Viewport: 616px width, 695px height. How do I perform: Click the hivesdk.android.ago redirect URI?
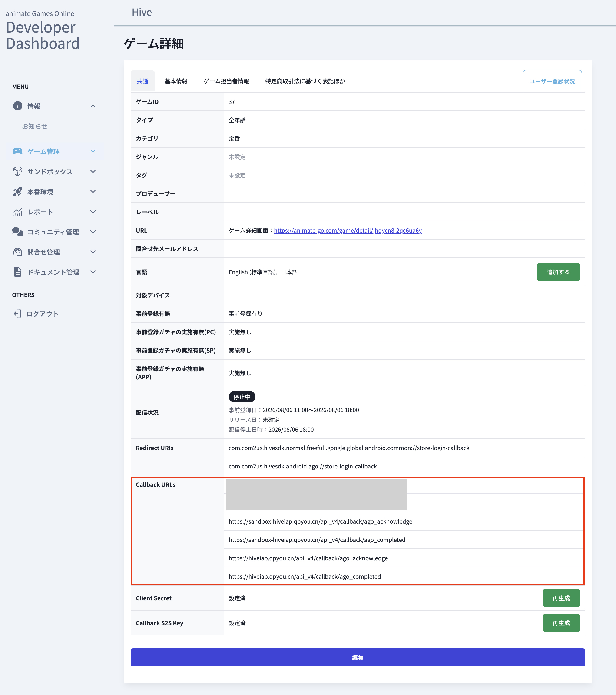[303, 466]
